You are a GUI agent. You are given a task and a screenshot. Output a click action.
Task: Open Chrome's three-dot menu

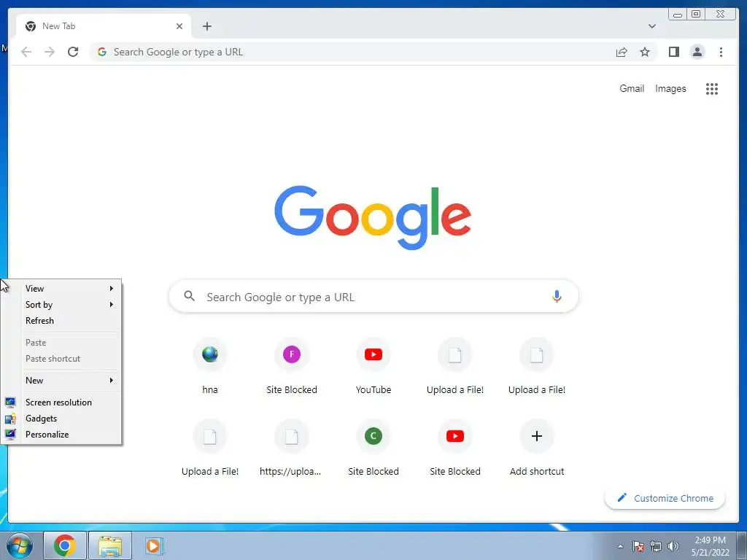[721, 52]
